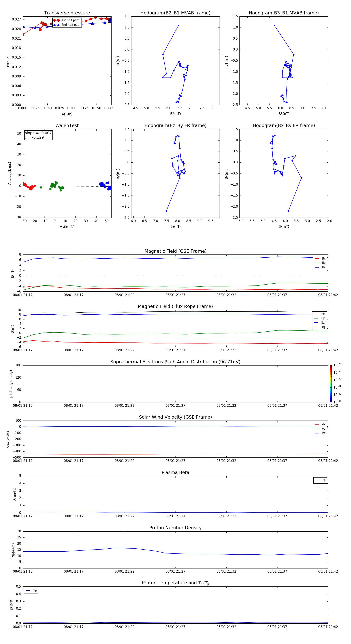Viewport: 351px width, 644px height.
Task: Click the "V_remaining(km/s)" y-axis label
Action: coord(10,173)
